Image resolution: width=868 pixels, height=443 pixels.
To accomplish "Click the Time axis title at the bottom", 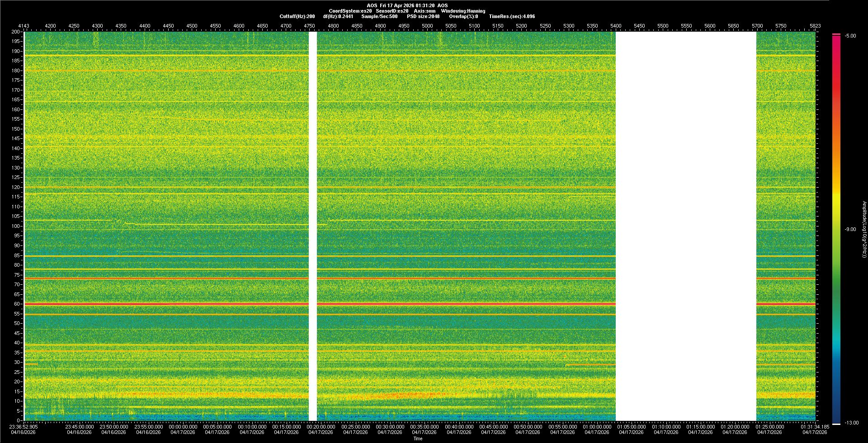I will coord(418,438).
